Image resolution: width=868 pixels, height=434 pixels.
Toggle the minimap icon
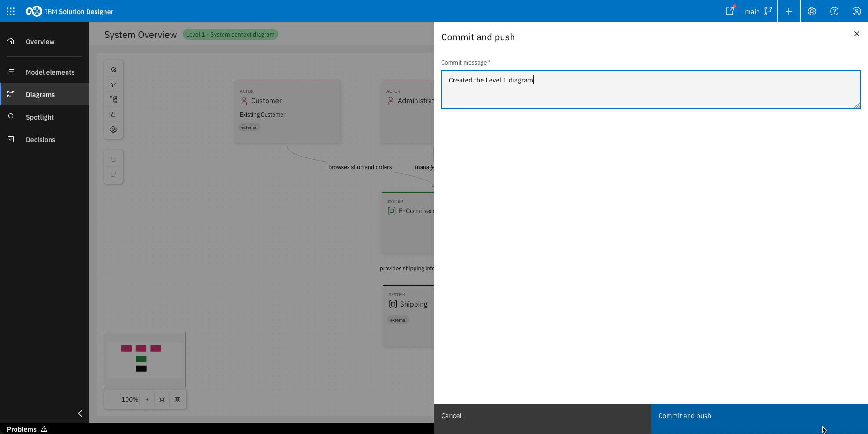click(178, 399)
